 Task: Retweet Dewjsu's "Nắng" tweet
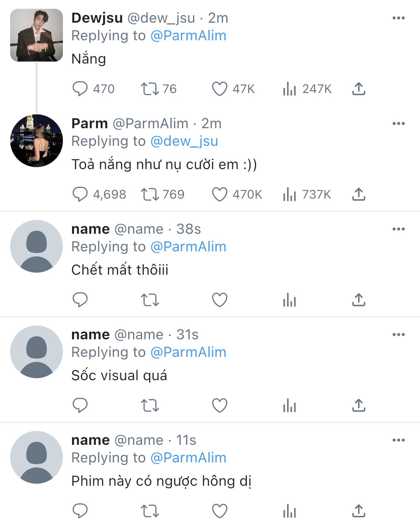point(149,89)
